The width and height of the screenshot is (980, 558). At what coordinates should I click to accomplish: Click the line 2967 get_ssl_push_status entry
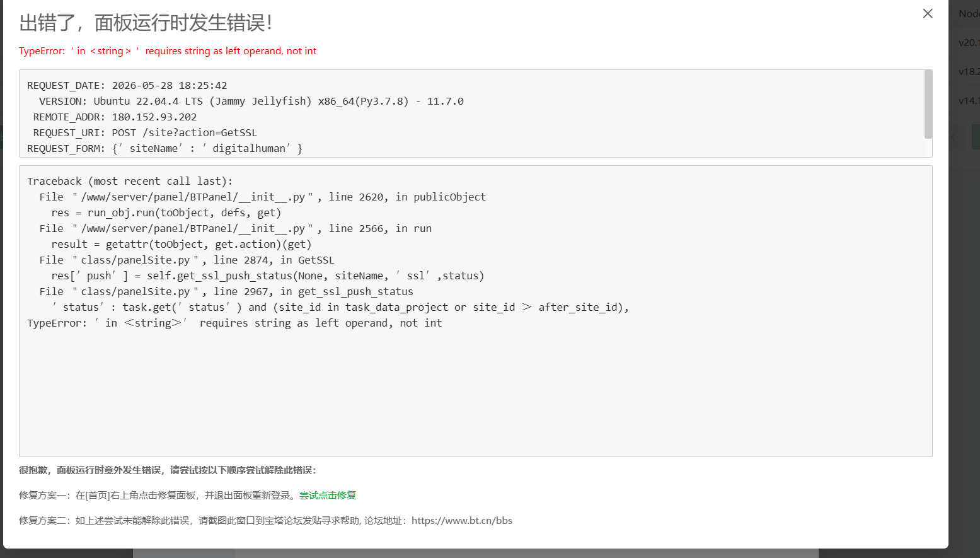pyautogui.click(x=226, y=292)
